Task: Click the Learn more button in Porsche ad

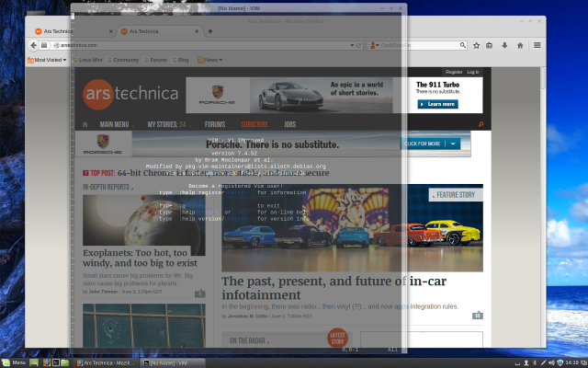Action: tap(437, 104)
